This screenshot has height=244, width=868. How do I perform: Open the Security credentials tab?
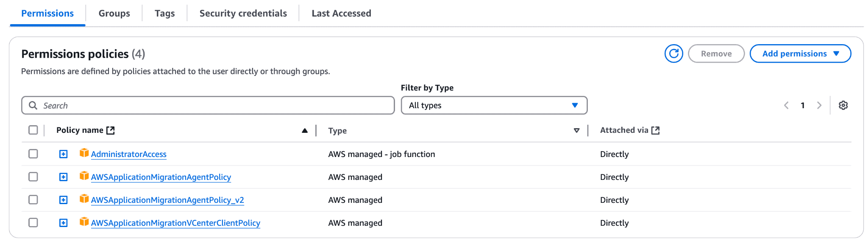(x=243, y=14)
